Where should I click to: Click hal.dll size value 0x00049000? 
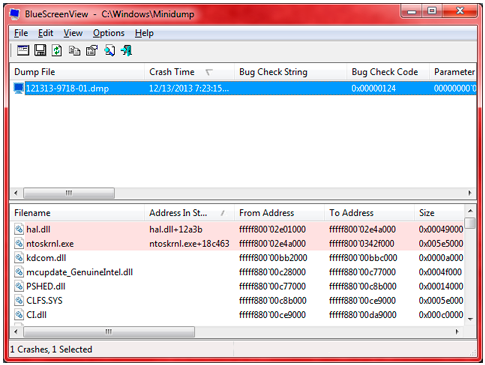point(441,230)
